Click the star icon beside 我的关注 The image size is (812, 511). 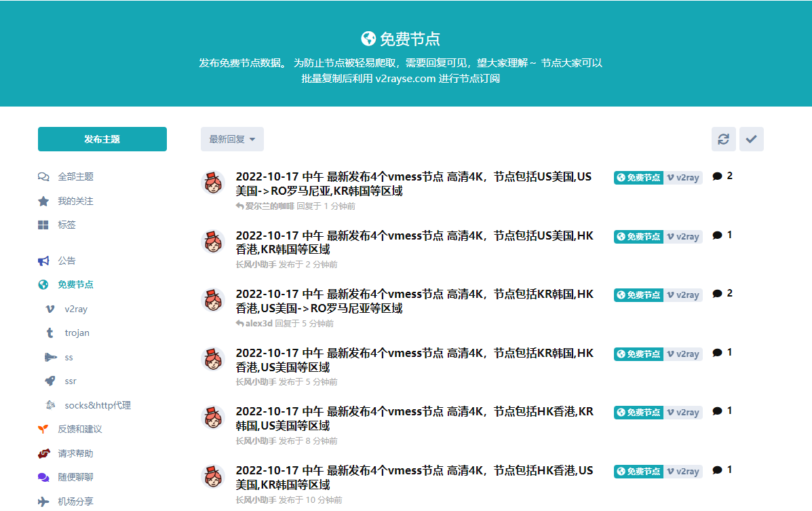43,201
